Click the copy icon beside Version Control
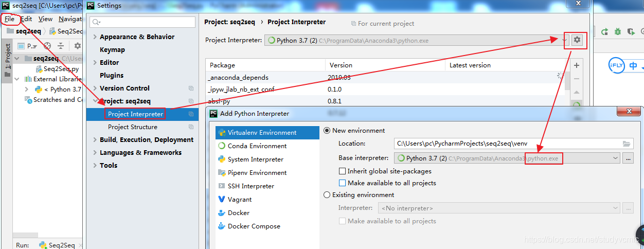Screen dimensions: 644x249 click(191, 88)
